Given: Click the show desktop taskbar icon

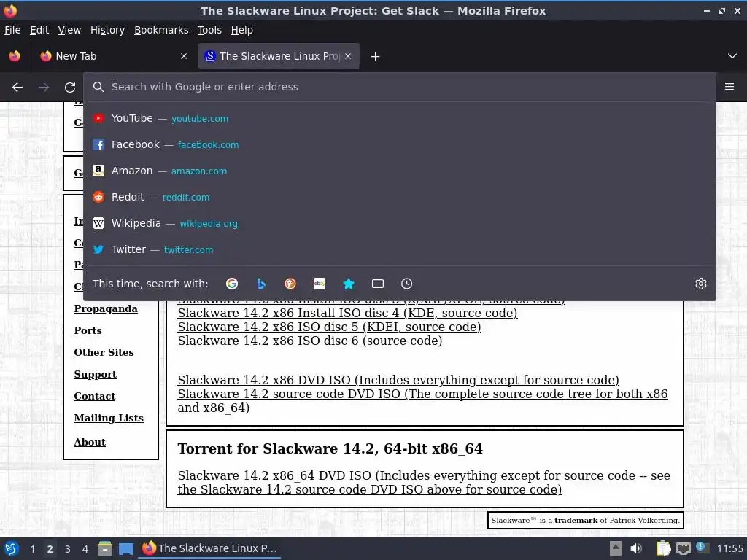Looking at the screenshot, I should click(x=126, y=548).
